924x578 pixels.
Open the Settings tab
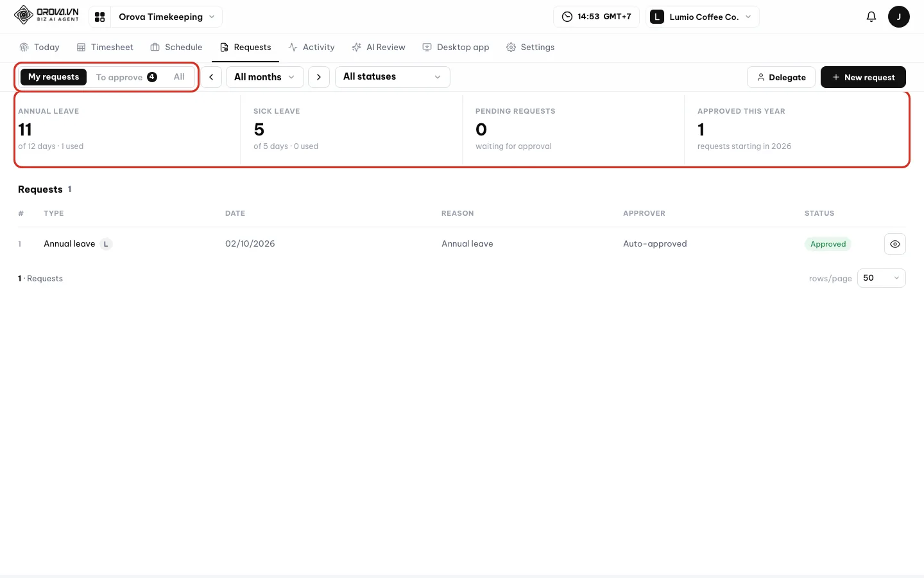tap(530, 48)
